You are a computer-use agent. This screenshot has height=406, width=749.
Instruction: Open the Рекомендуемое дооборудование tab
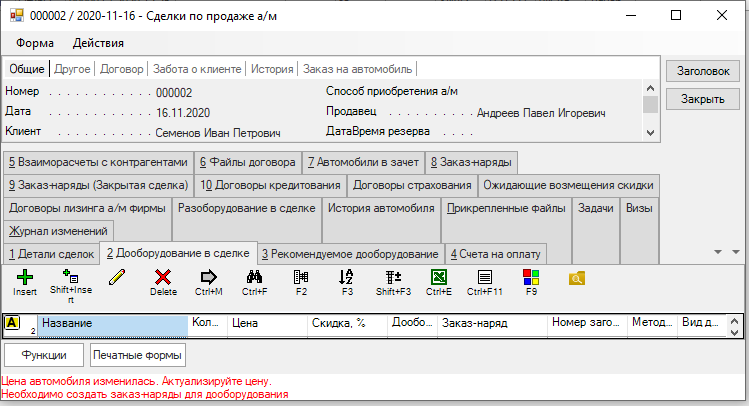(x=351, y=253)
